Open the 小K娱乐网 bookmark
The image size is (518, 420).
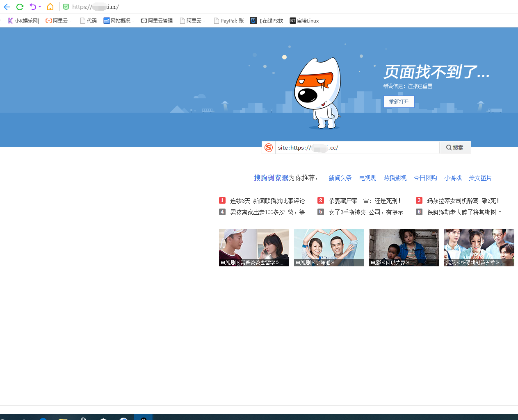coord(23,20)
